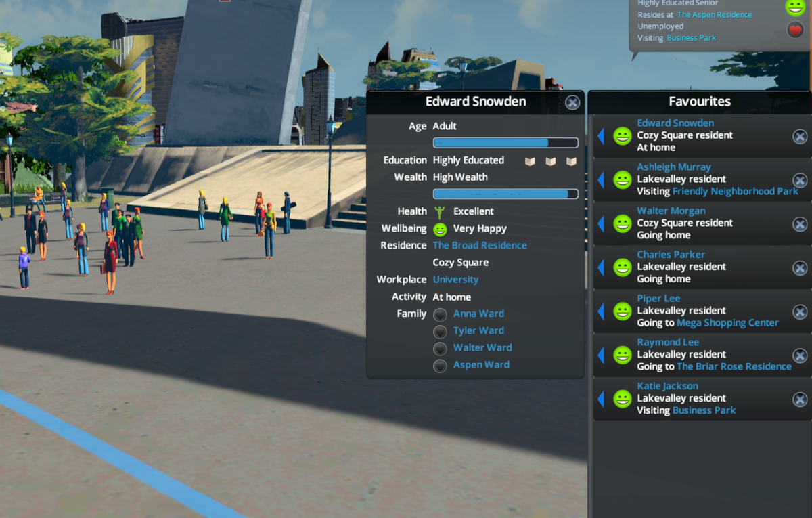Click Katie Jackson's green smiley icon

(x=622, y=399)
